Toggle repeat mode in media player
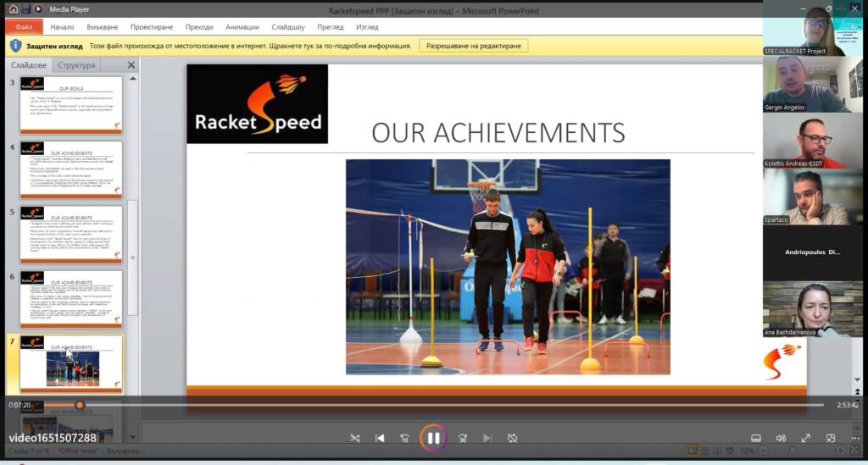 point(513,438)
